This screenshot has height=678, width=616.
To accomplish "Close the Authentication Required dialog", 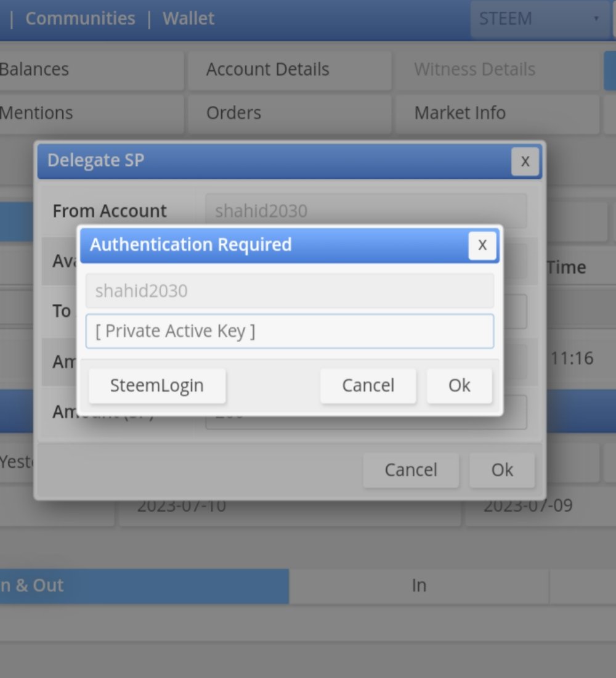I will [482, 245].
